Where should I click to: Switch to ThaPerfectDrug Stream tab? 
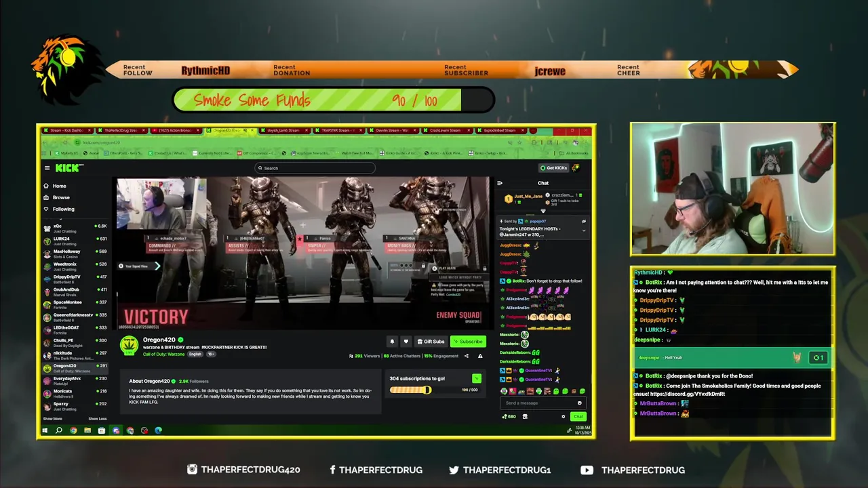click(121, 130)
